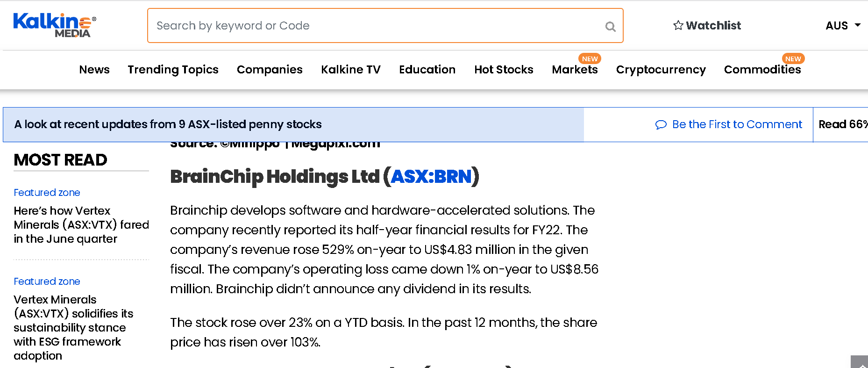
Task: Expand the AUS region dropdown
Action: (x=843, y=26)
